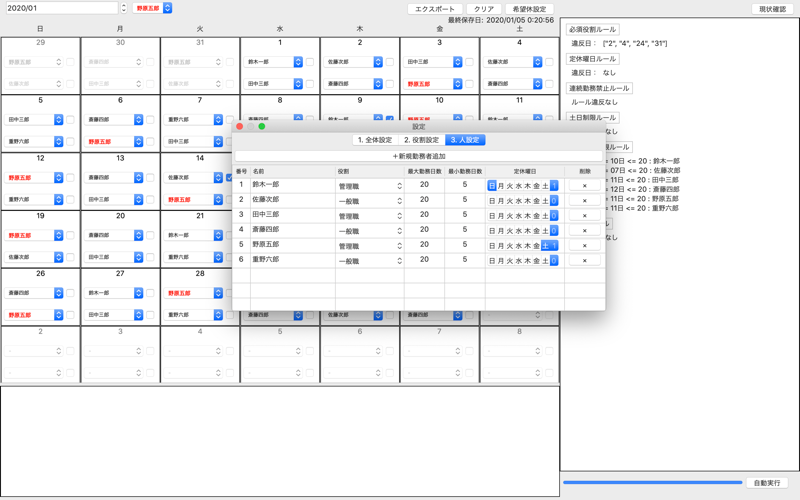The width and height of the screenshot is (800, 500).
Task: Click the 定休曜日 column header
Action: pos(524,171)
